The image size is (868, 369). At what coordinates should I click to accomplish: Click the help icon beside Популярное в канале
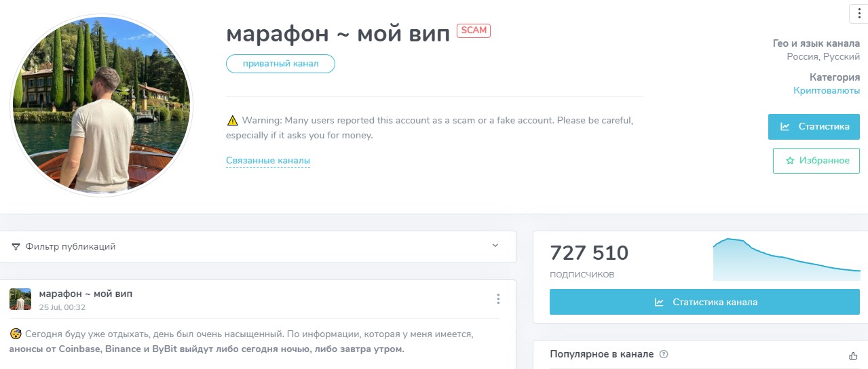coord(664,354)
